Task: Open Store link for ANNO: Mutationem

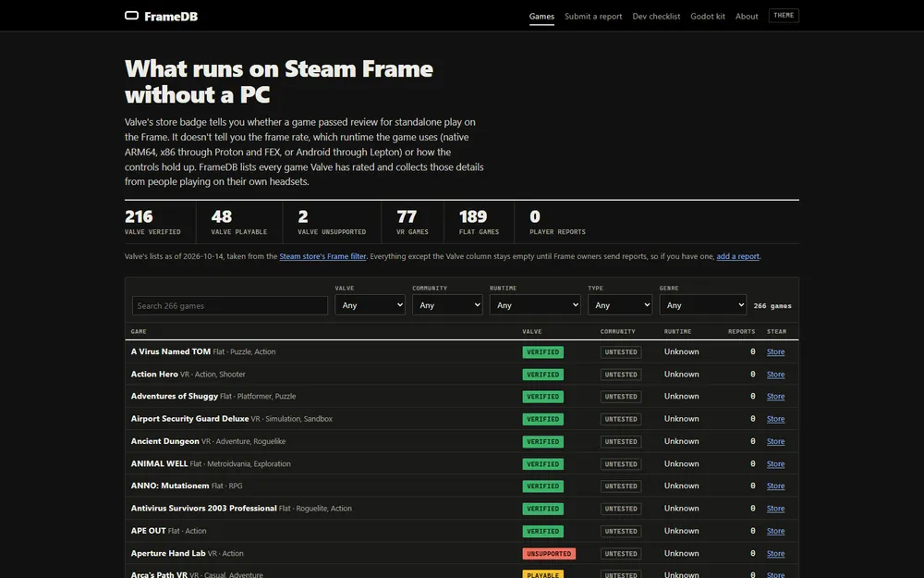Action: click(775, 486)
